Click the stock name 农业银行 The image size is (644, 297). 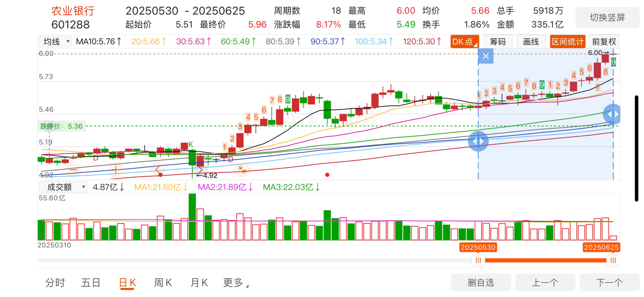click(x=73, y=11)
